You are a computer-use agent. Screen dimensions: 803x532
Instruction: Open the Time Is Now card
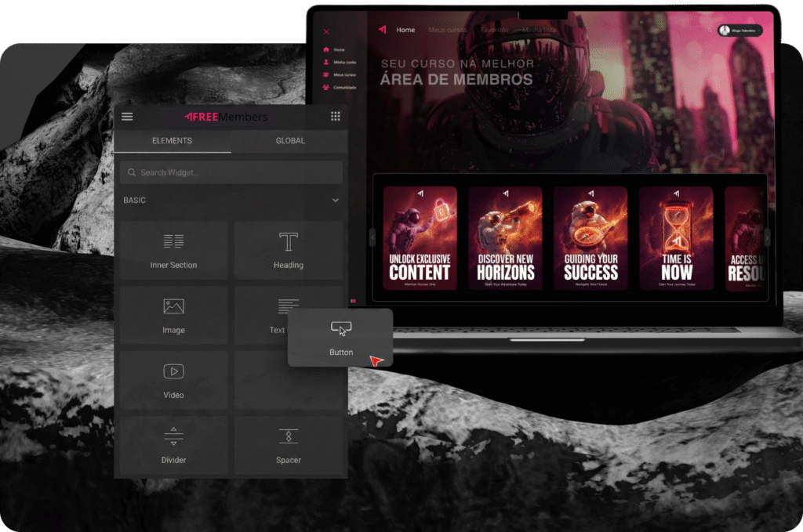[676, 238]
